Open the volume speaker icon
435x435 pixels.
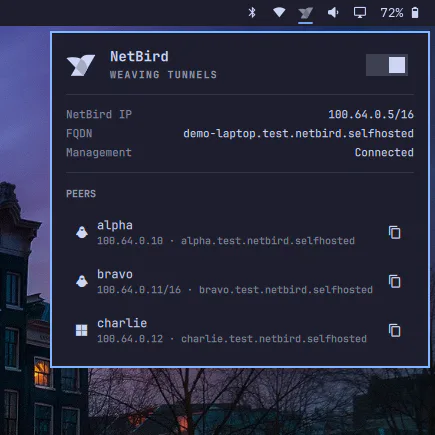333,13
